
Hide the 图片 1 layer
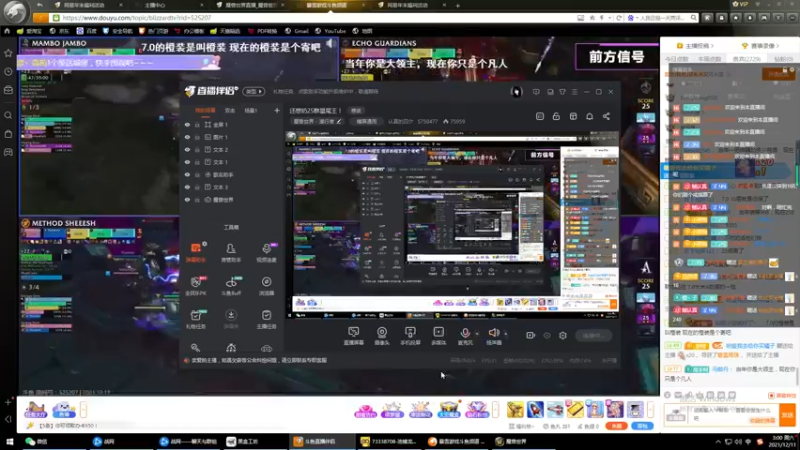pos(187,137)
